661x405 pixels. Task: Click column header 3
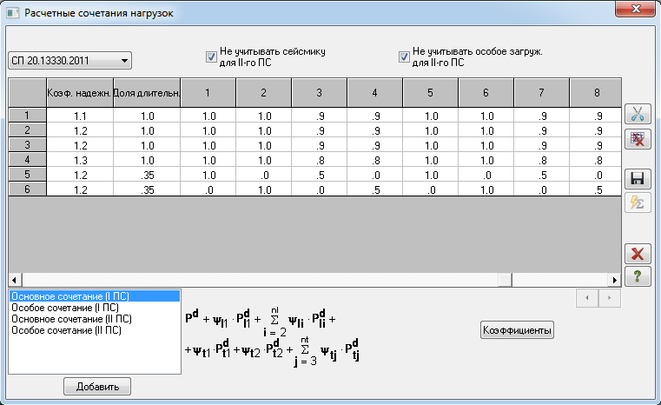coord(319,93)
